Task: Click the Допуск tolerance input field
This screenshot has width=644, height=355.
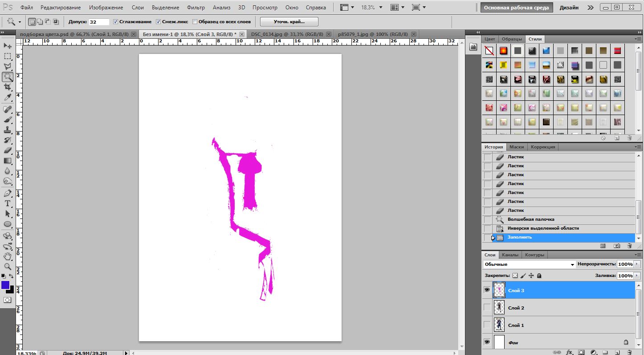Action: pyautogui.click(x=99, y=22)
